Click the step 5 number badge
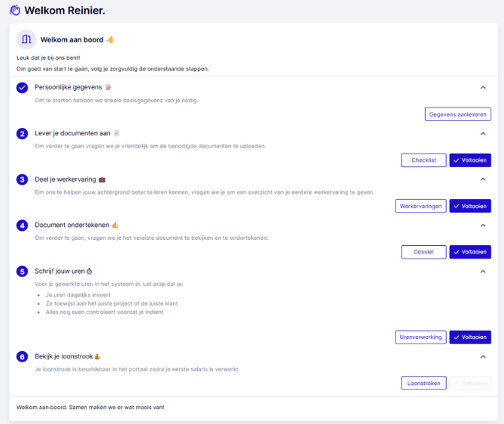Image resolution: width=504 pixels, height=424 pixels. tap(22, 271)
